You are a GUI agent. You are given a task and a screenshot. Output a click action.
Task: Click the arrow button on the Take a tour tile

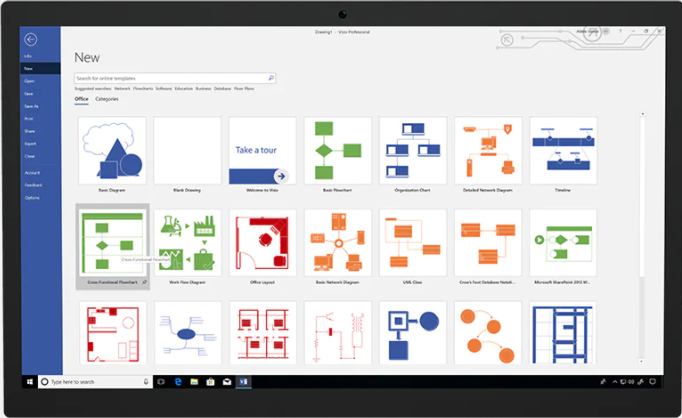tap(281, 176)
